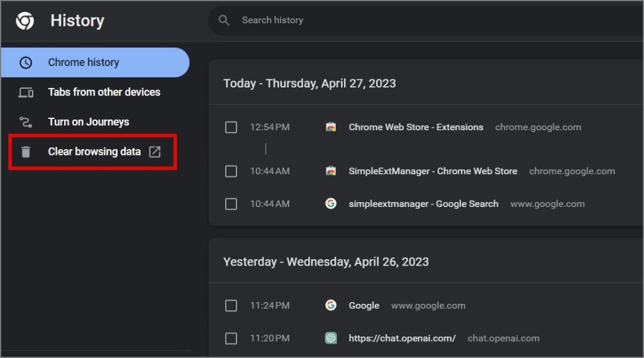Mark the 11:20 PM chat.openai.com checkbox
The width and height of the screenshot is (644, 358).
click(231, 338)
